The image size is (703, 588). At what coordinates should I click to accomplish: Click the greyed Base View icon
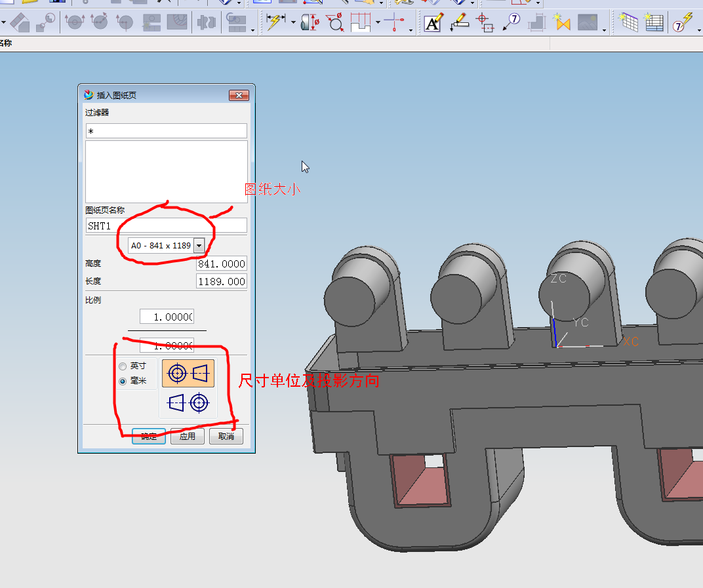[20, 22]
